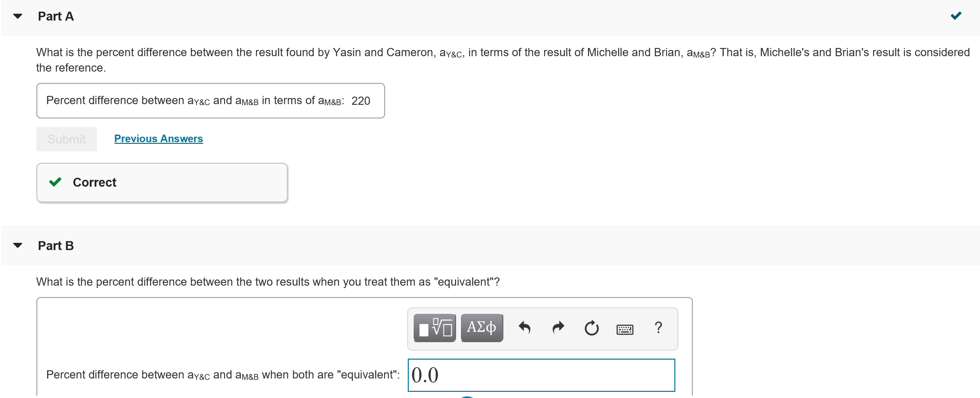Click the green Correct checkmark icon
This screenshot has height=398, width=980.
point(55,182)
